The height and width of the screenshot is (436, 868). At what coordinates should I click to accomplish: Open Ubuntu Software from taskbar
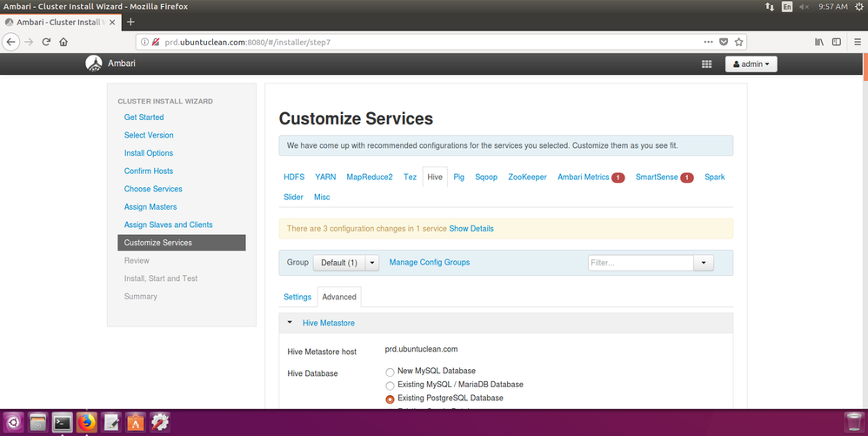pyautogui.click(x=135, y=423)
